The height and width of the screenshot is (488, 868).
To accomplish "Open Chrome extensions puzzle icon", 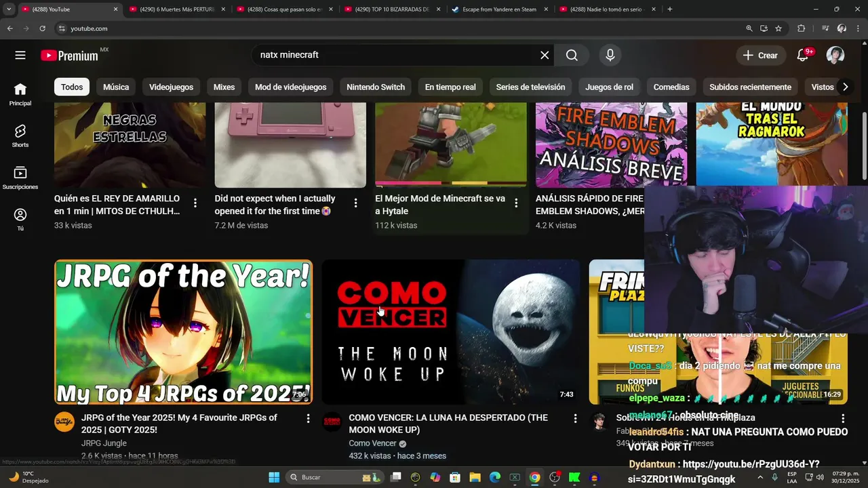I will 802,28.
